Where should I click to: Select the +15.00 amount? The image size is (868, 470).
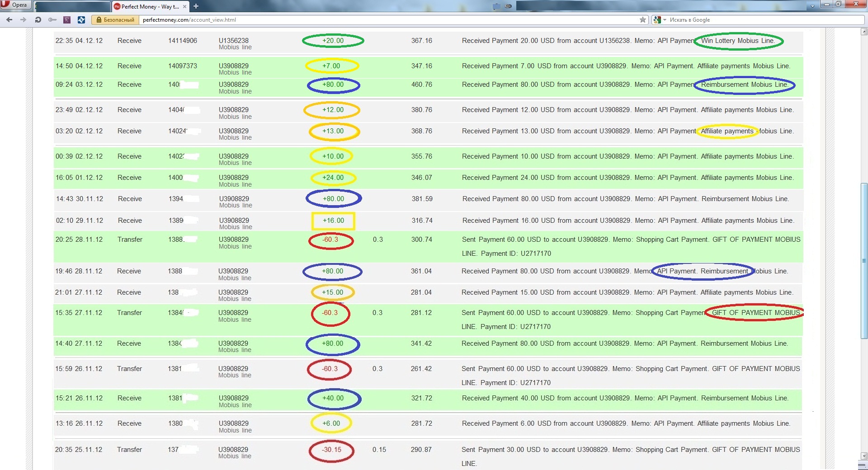332,292
